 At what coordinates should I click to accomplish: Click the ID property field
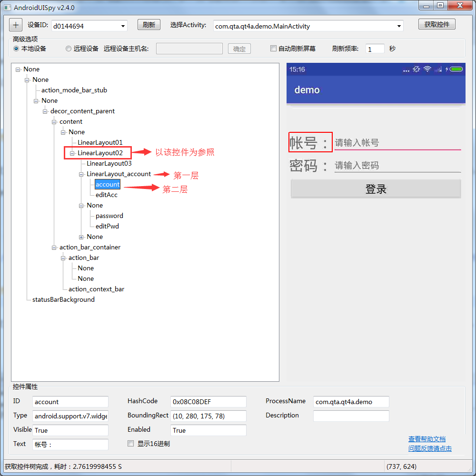point(70,402)
